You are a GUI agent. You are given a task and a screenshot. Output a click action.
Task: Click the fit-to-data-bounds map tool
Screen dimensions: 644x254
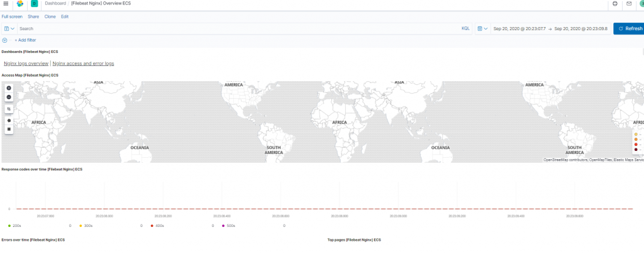click(9, 109)
